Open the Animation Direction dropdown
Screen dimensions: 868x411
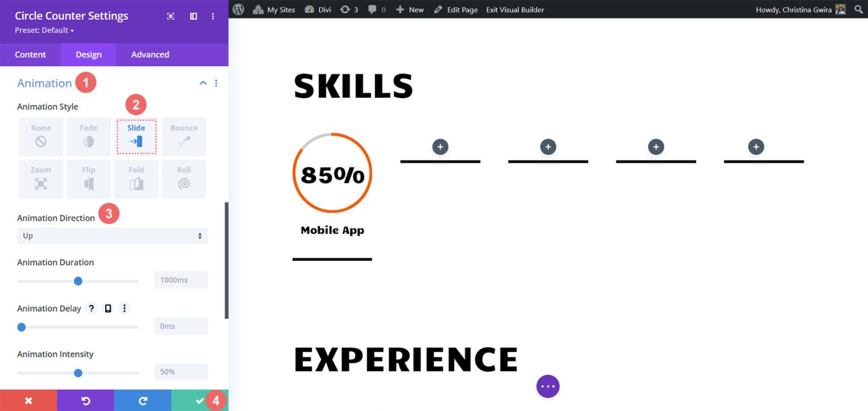[x=112, y=235]
